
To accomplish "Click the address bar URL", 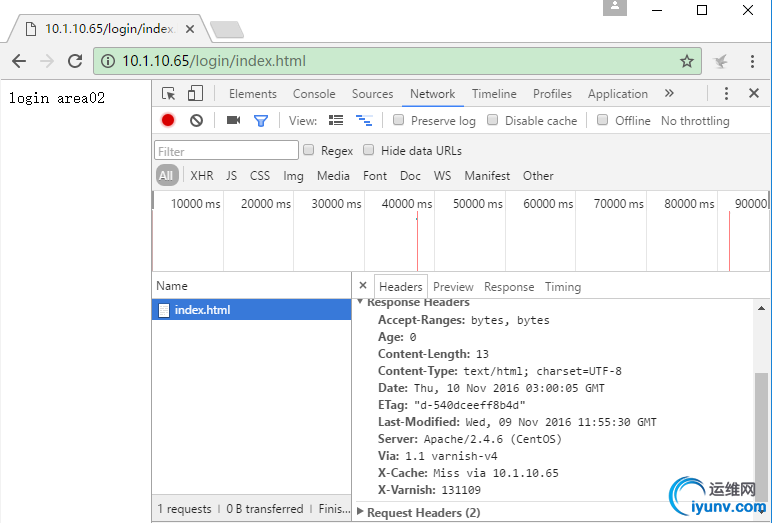I will 214,61.
